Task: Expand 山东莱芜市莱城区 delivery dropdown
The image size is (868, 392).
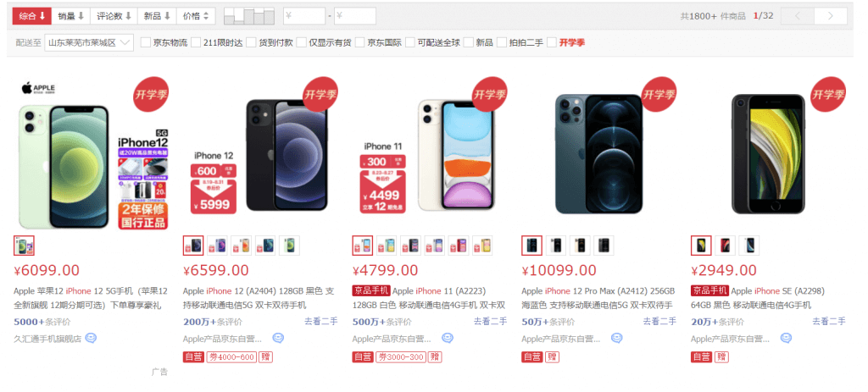Action: click(x=89, y=42)
